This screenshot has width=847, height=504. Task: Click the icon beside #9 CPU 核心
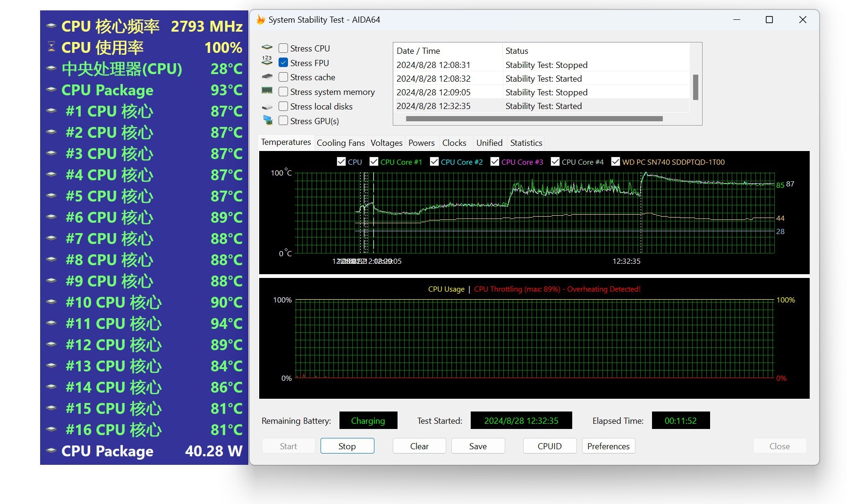pyautogui.click(x=51, y=281)
